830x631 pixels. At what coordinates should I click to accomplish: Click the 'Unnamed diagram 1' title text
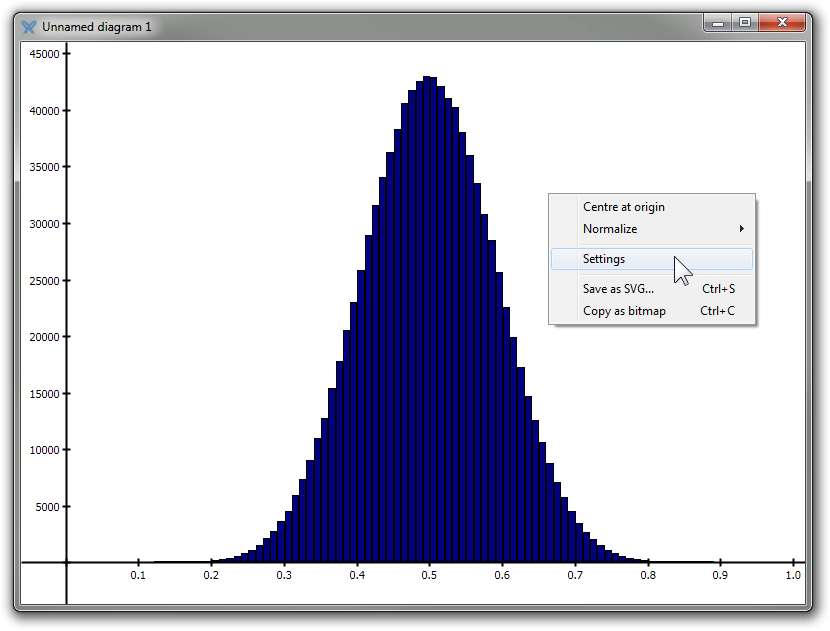[x=97, y=26]
